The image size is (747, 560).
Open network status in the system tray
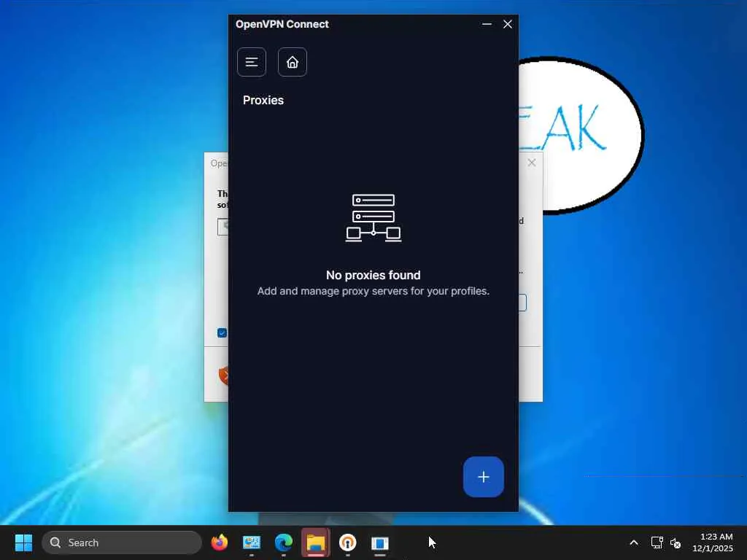point(657,542)
